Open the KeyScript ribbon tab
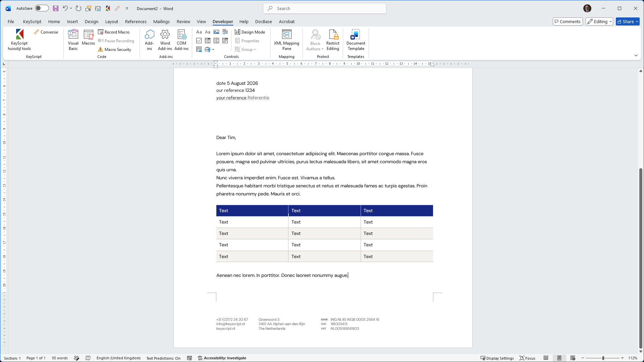The height and width of the screenshot is (362, 644). tap(32, 21)
